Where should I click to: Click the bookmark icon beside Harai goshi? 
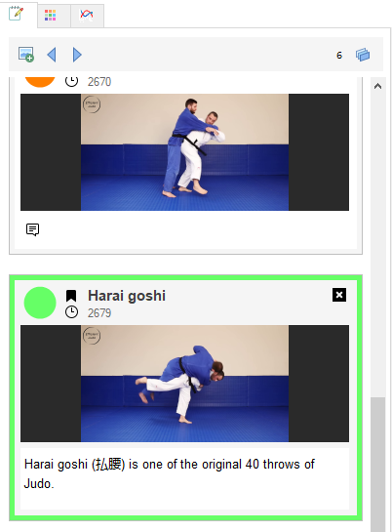(71, 296)
